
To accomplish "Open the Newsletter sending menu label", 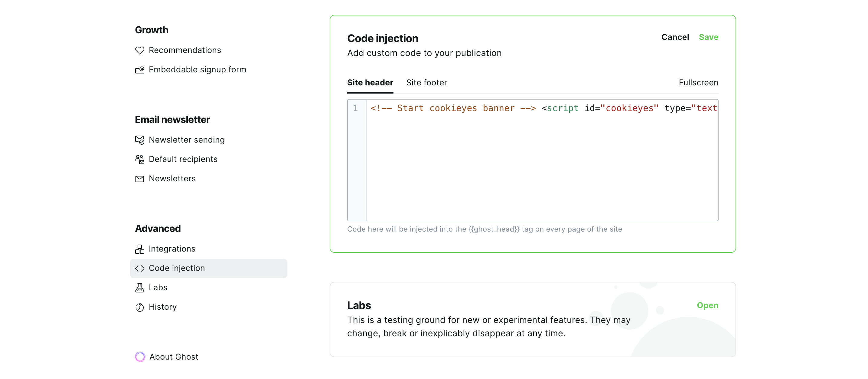I will pyautogui.click(x=187, y=140).
